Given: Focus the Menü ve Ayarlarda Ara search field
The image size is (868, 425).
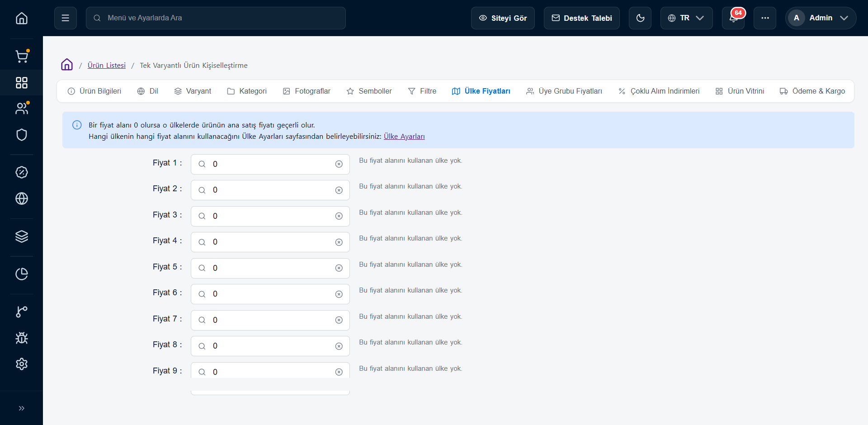Looking at the screenshot, I should [216, 18].
